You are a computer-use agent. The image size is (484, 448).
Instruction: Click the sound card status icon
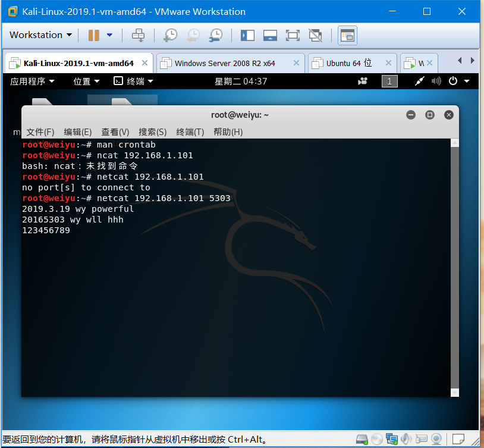407,439
